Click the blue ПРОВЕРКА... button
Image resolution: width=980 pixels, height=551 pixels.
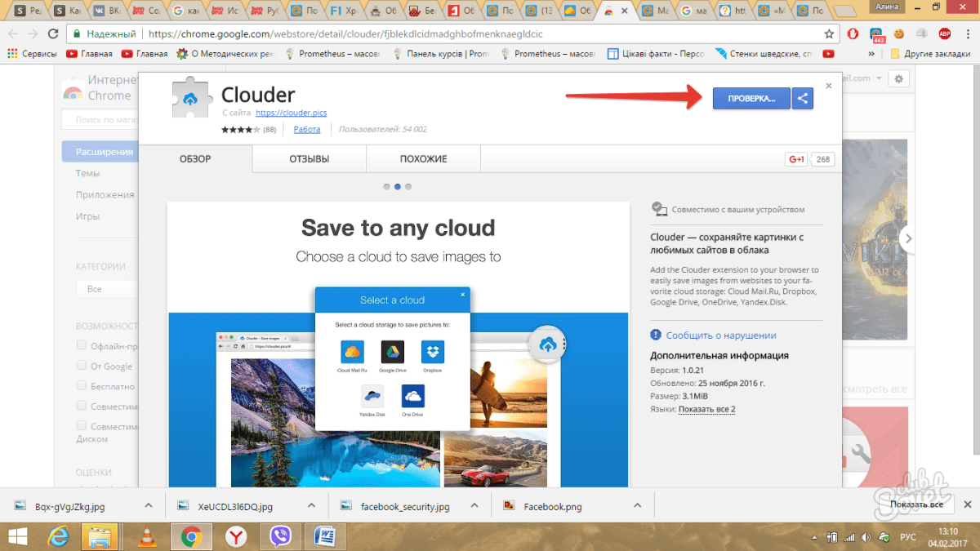click(x=751, y=99)
